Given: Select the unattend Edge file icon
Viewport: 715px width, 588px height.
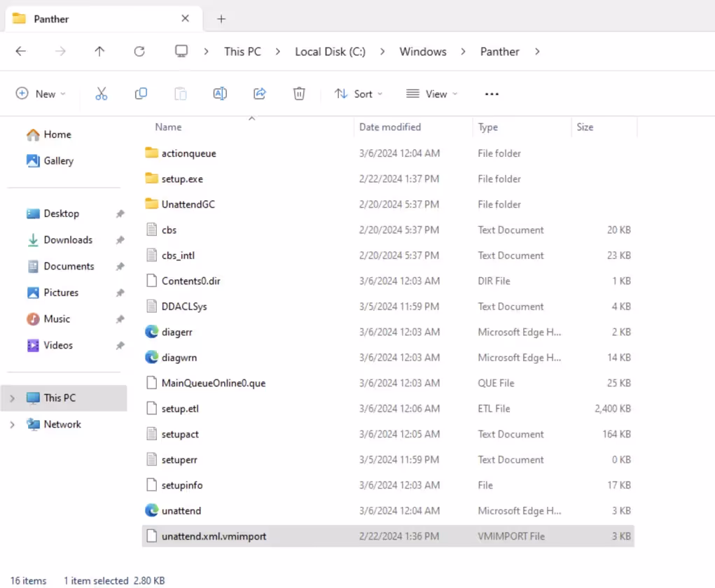Looking at the screenshot, I should pos(151,510).
